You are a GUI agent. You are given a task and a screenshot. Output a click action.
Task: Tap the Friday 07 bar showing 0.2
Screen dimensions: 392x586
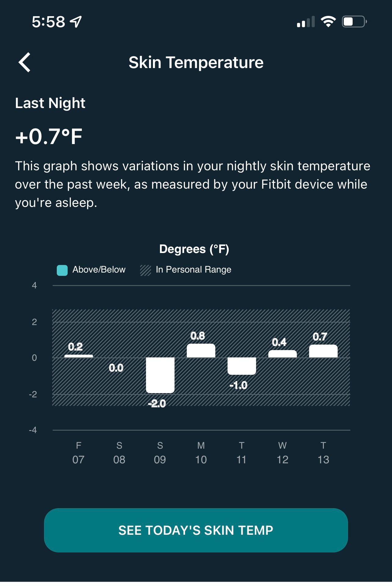(x=78, y=356)
